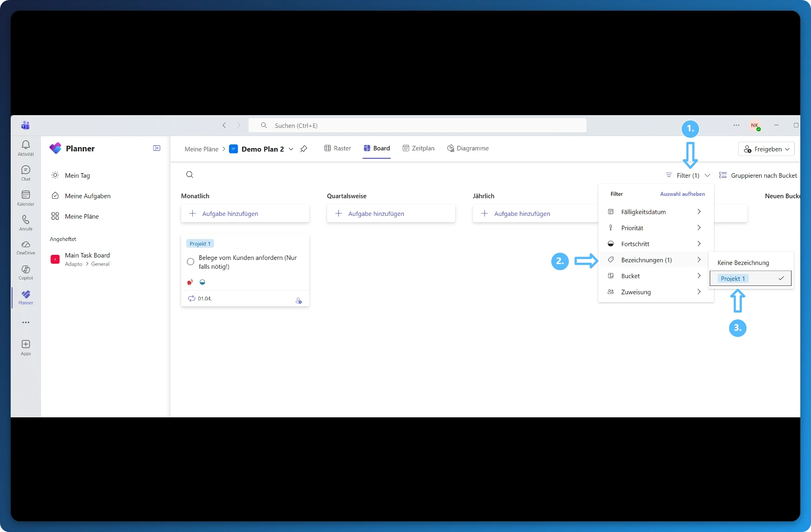Screen dimensions: 811x532
Task: Go forward with the right arrow
Action: tap(239, 125)
